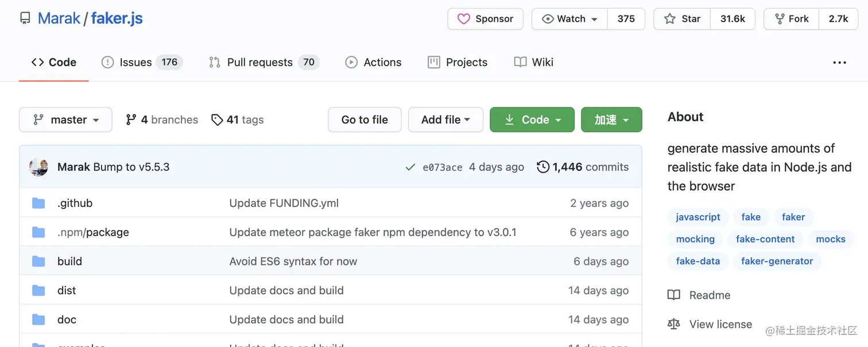Click the branch icon next to master

point(39,119)
